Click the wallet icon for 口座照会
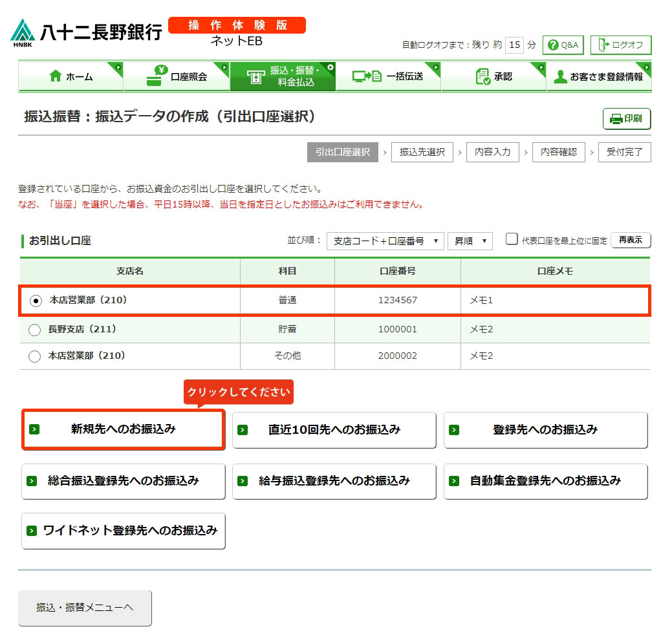Screen dimensions: 672x642 155,76
